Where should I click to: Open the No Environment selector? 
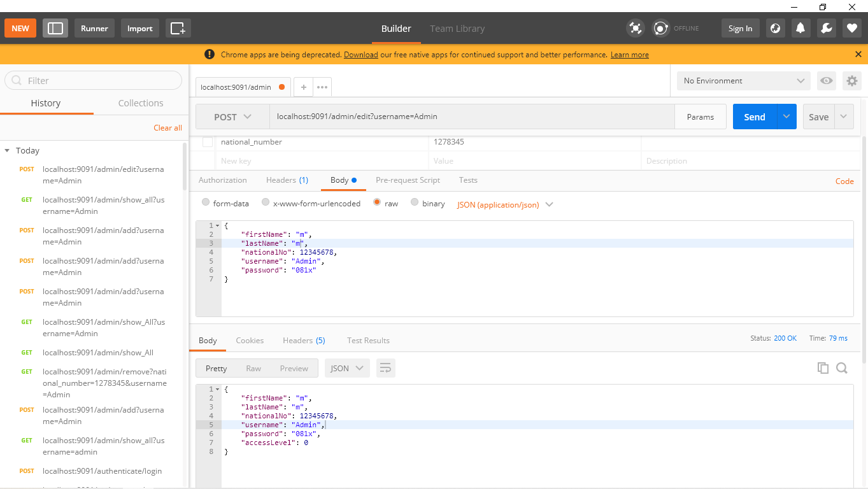coord(744,81)
